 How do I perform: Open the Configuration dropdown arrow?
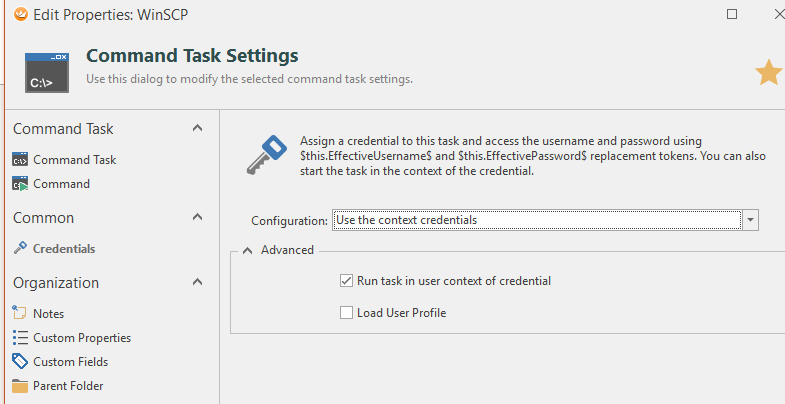point(751,220)
